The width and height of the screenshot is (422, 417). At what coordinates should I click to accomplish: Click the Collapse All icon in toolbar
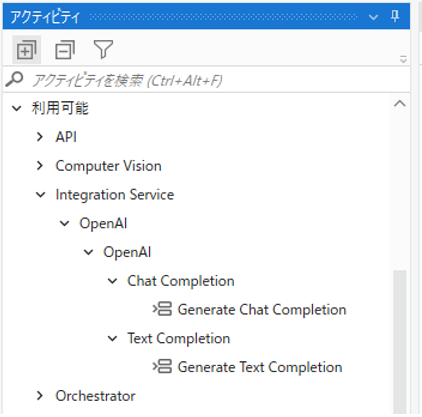point(65,49)
